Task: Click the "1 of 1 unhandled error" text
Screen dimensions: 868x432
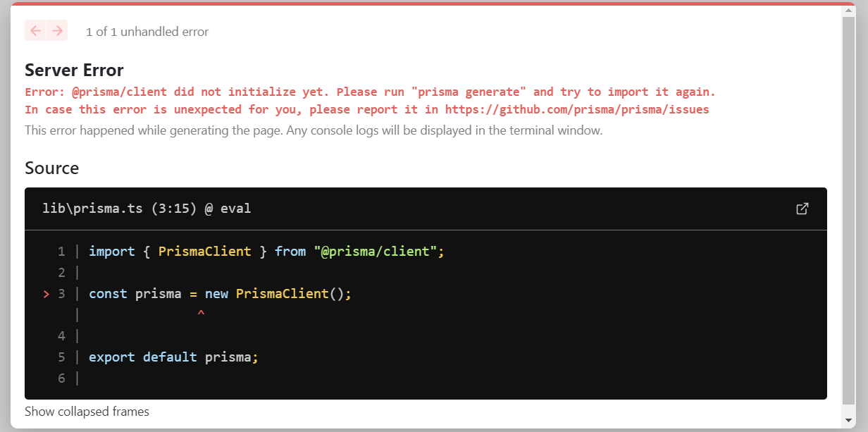Action: coord(147,32)
